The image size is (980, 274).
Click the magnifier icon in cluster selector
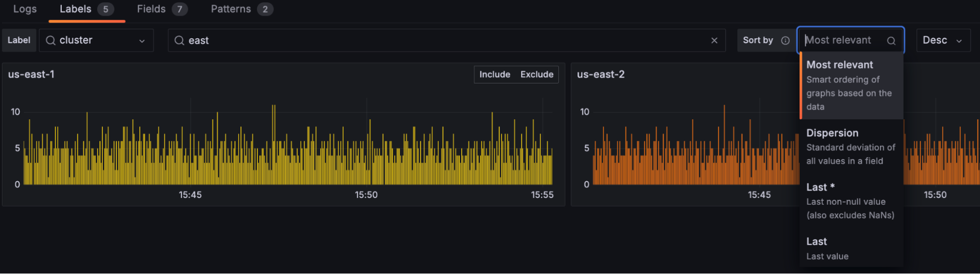(50, 40)
